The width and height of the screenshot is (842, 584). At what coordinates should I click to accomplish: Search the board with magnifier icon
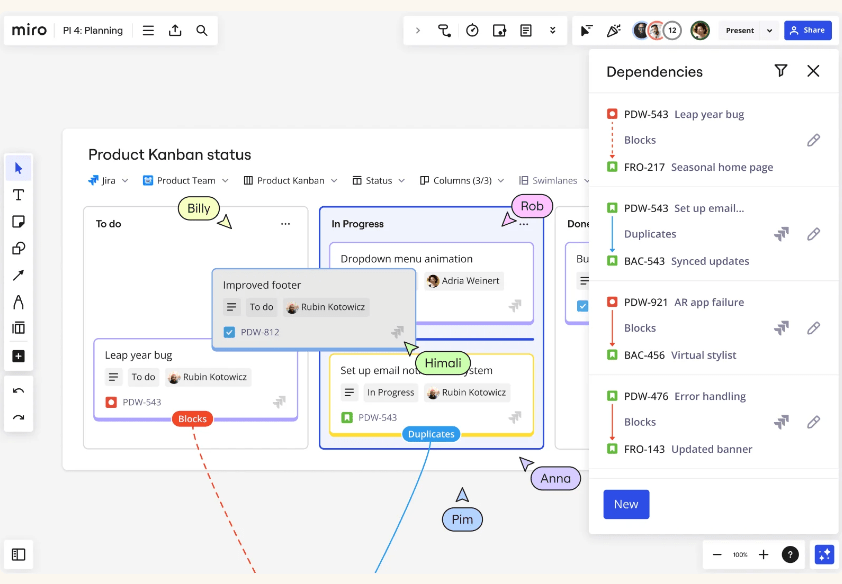[x=201, y=31]
